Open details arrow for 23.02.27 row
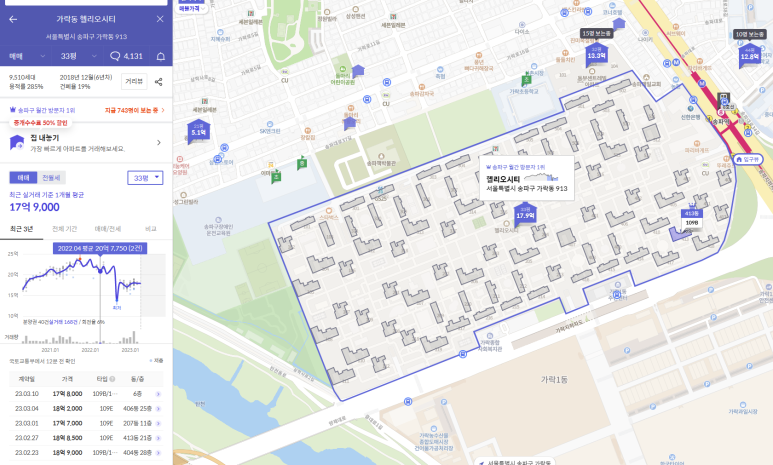The height and width of the screenshot is (465, 773). click(158, 438)
